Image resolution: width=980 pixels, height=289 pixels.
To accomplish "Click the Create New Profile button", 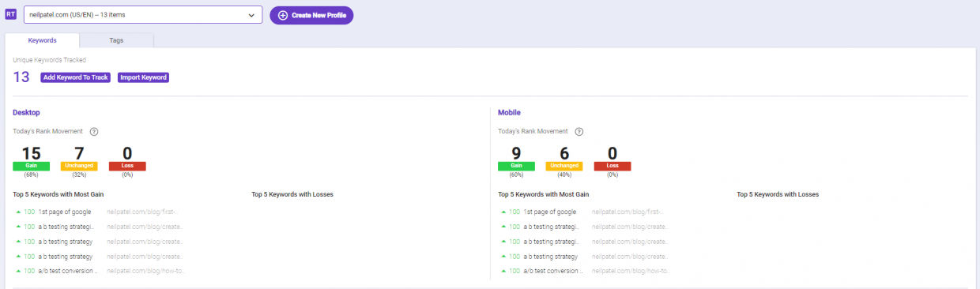I will click(311, 15).
